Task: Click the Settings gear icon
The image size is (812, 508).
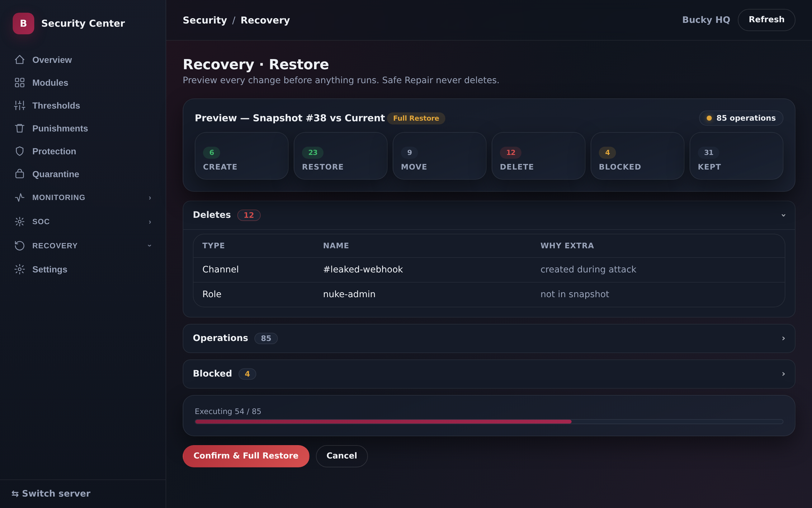Action: (x=20, y=269)
